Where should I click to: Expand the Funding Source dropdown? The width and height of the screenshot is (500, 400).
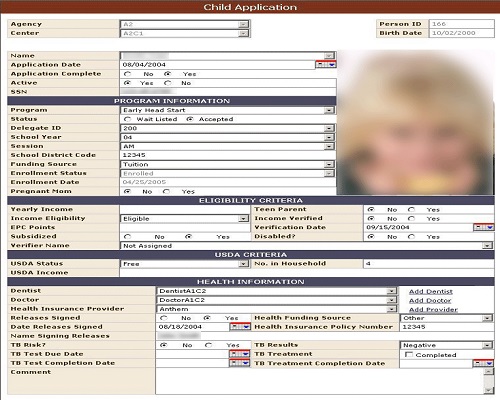coord(329,164)
